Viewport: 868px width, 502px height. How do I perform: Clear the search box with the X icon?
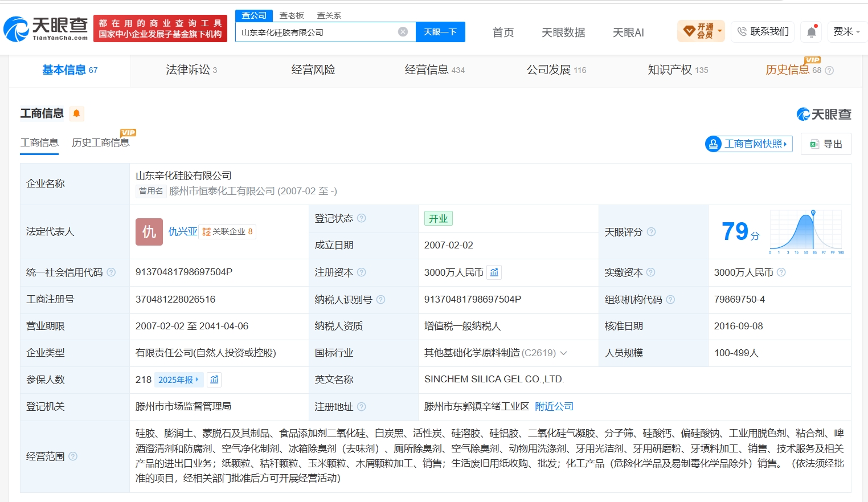click(x=403, y=32)
